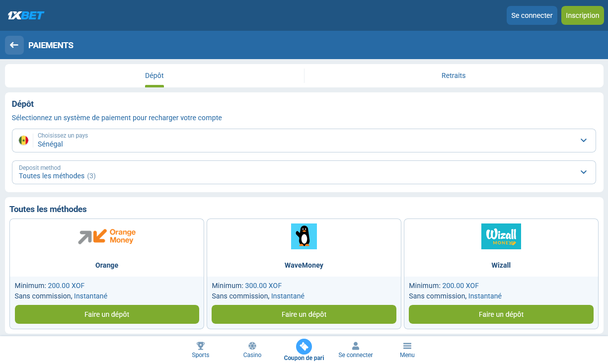The width and height of the screenshot is (608, 364).
Task: Click the Orange method name
Action: tap(107, 265)
